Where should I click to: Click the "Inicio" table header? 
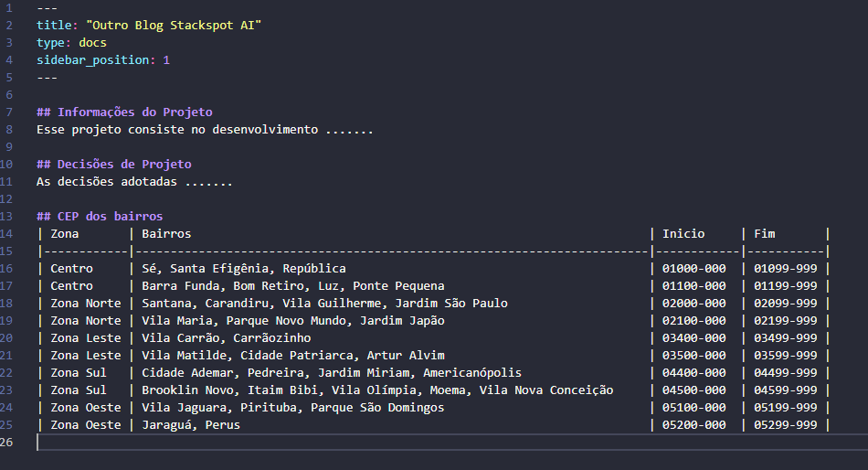click(683, 234)
